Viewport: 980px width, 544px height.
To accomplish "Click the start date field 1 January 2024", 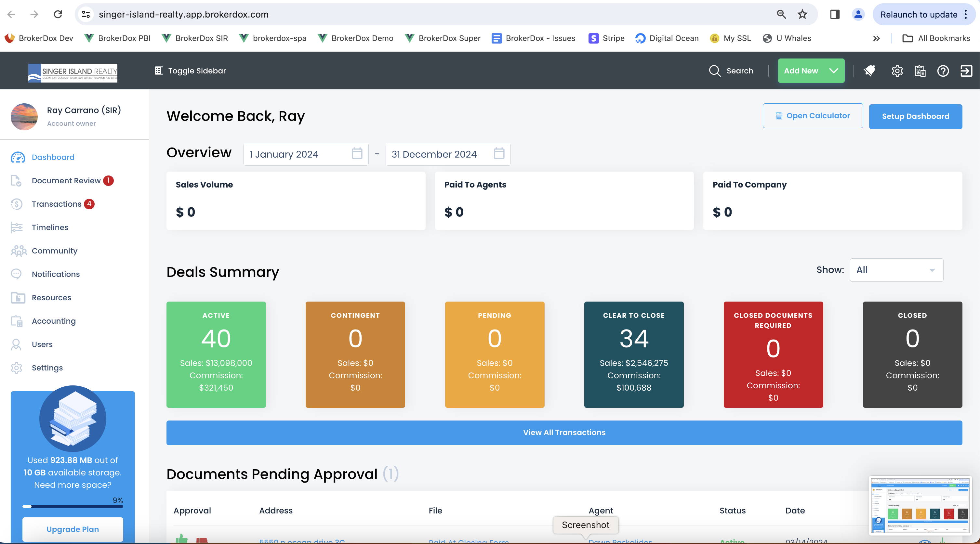I will click(x=306, y=154).
